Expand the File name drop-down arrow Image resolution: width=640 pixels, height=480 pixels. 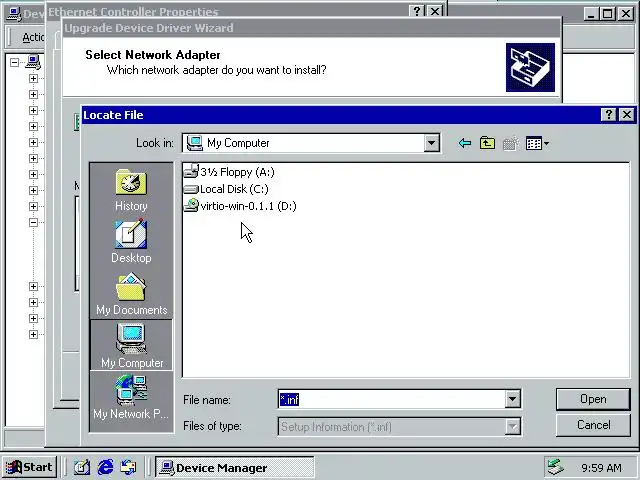pyautogui.click(x=512, y=399)
